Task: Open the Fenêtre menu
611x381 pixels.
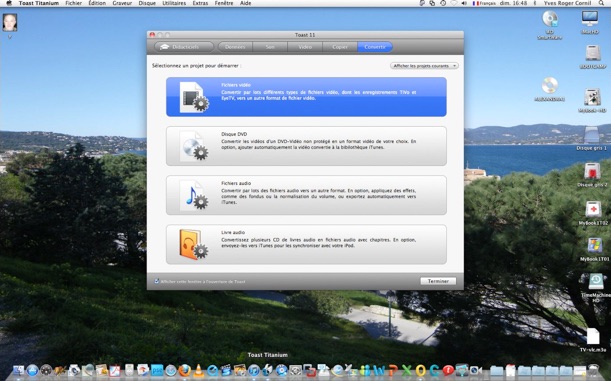Action: coord(224,3)
